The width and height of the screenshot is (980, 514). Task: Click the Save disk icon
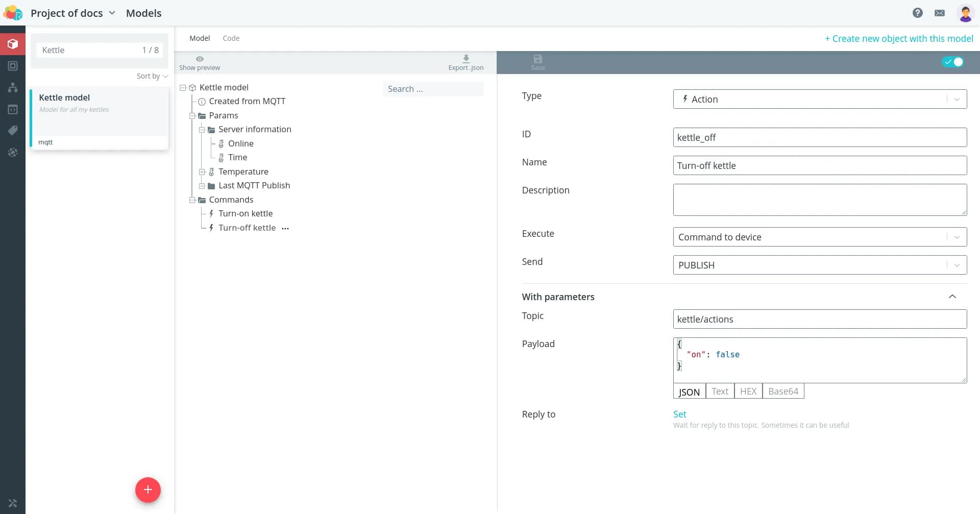coord(537,59)
